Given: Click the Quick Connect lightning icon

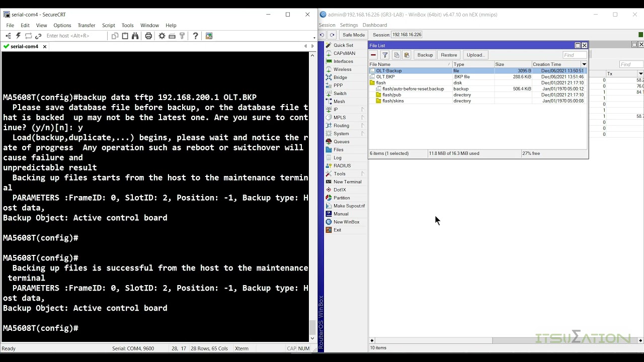Looking at the screenshot, I should 18,36.
